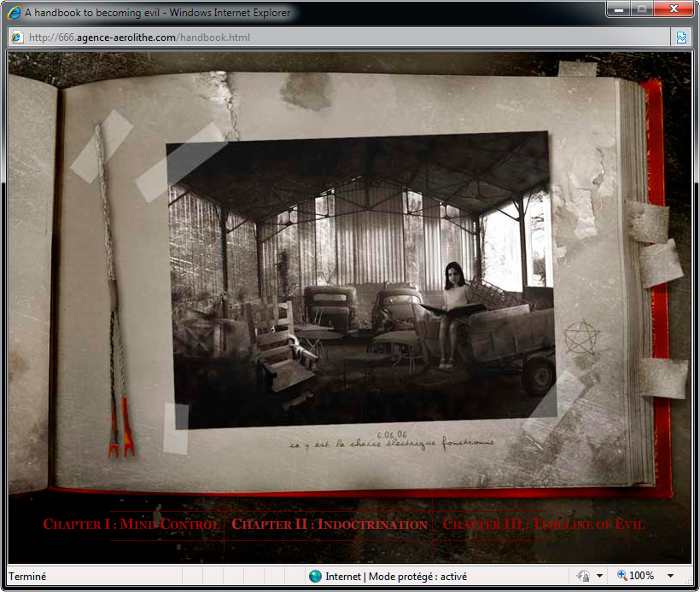Click the compatibility view icon beside the address
Image resolution: width=700 pixels, height=592 pixels.
[681, 38]
